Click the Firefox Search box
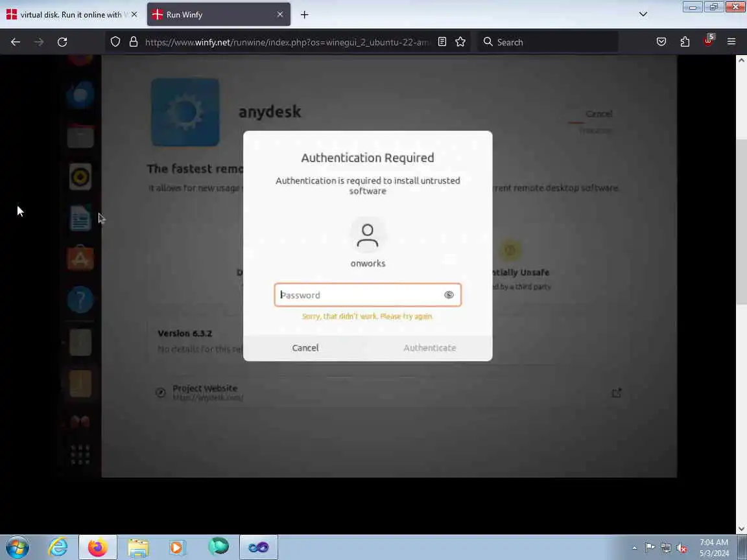747x560 pixels. (548, 42)
